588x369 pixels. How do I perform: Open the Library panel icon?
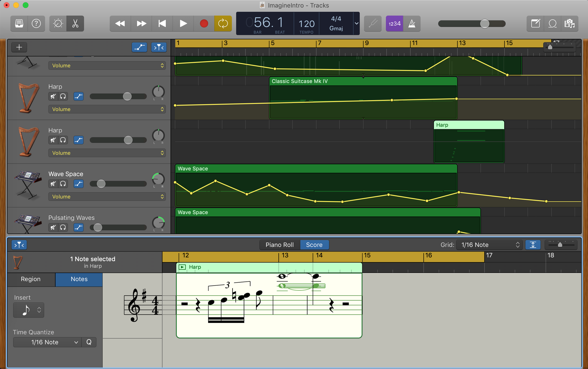[x=19, y=24]
